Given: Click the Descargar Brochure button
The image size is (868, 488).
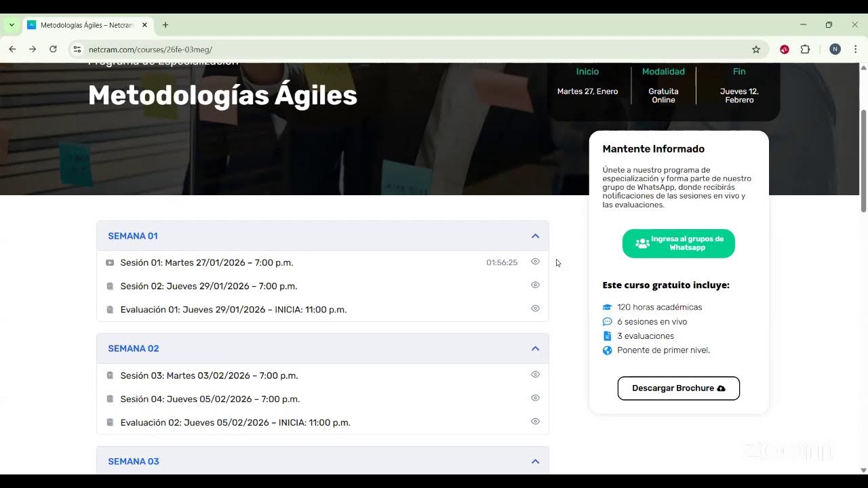Looking at the screenshot, I should tap(679, 388).
